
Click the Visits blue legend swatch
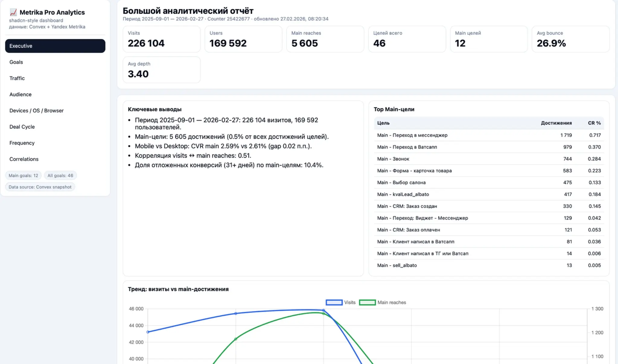click(x=334, y=302)
